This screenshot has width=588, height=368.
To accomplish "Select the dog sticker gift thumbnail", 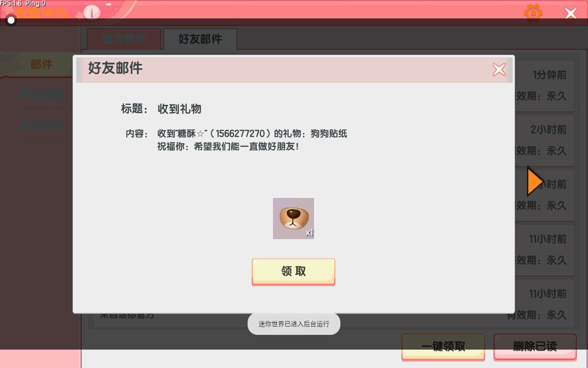I will [x=294, y=218].
